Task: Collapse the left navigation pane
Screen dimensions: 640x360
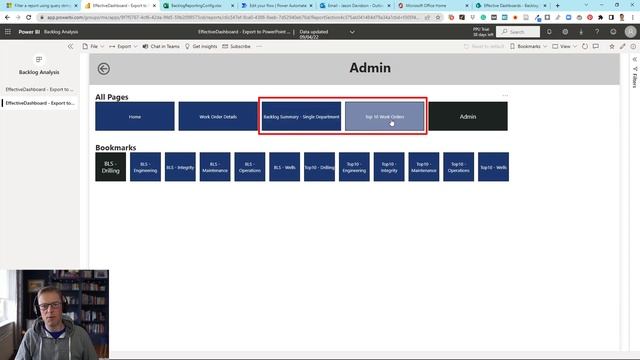Action: [x=71, y=47]
